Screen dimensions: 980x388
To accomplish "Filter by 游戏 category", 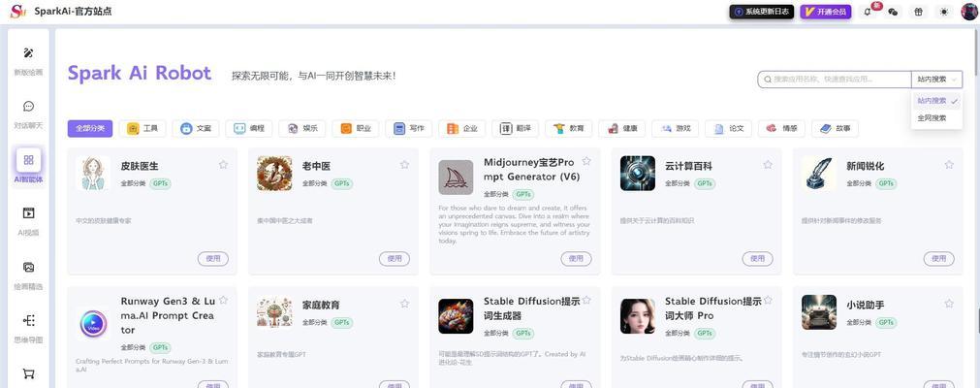I will 676,128.
